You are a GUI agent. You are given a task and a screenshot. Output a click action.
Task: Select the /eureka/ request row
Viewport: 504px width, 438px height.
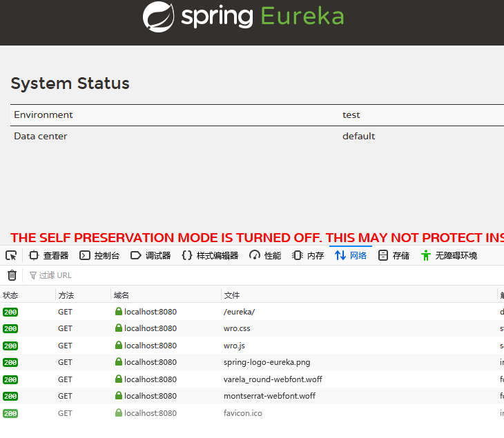point(252,312)
